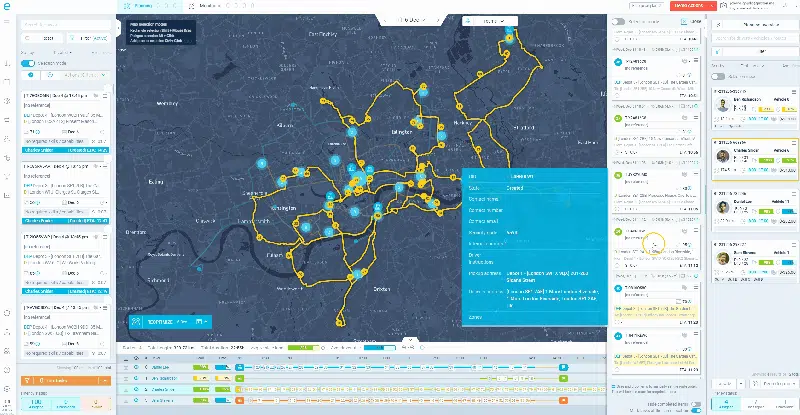This screenshot has height=415, width=800.
Task: Click the green progress bar in route stats bar
Action: click(x=304, y=348)
